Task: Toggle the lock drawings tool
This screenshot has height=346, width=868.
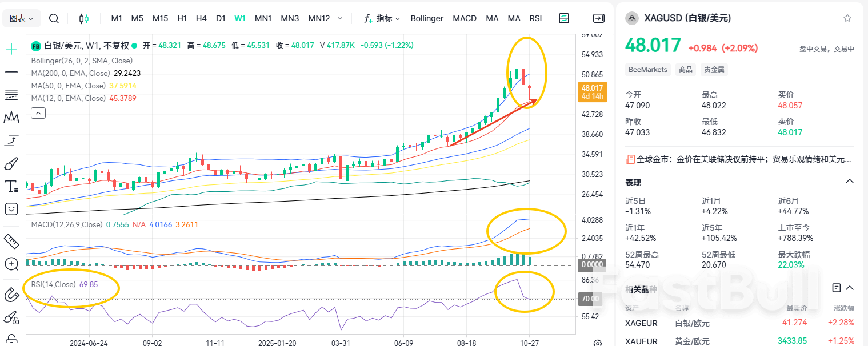Action: [11, 338]
